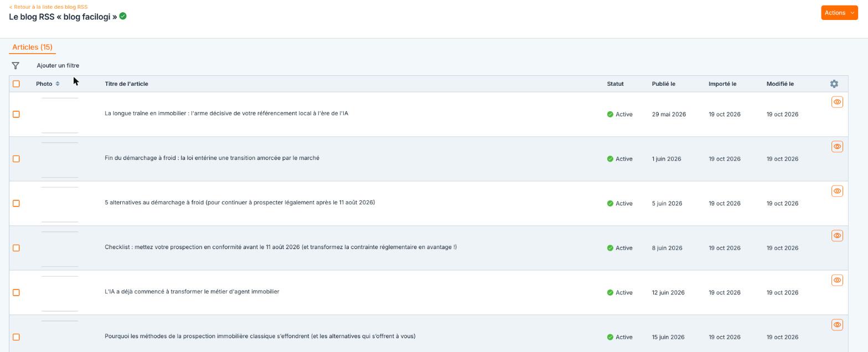The image size is (868, 352).
Task: Select all articles with header checkbox
Action: (16, 84)
